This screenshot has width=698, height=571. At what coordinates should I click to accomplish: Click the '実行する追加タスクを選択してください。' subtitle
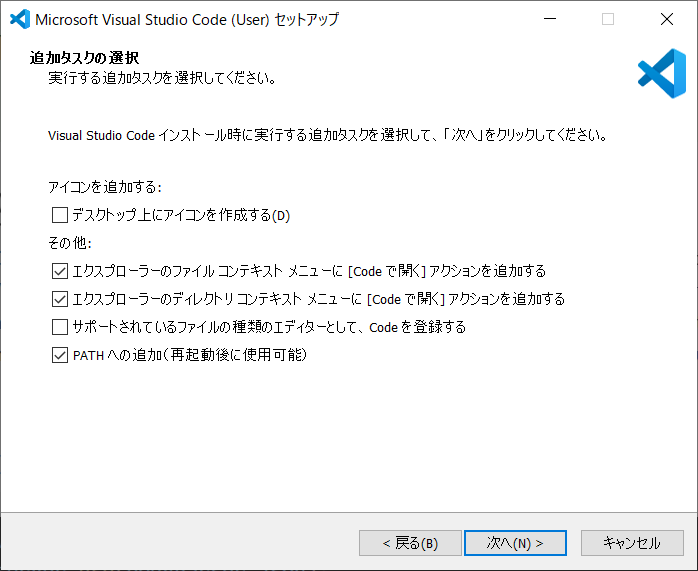point(162,78)
